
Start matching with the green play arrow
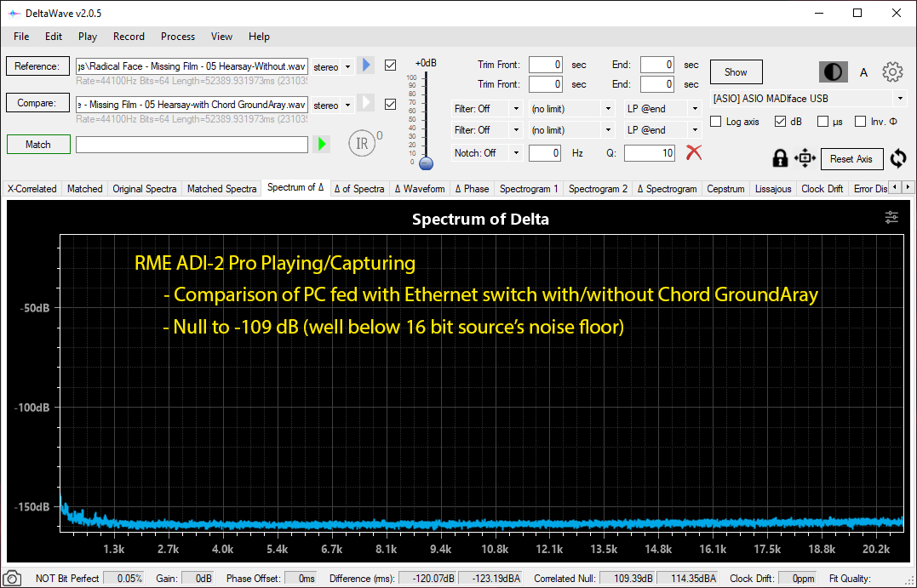[321, 144]
